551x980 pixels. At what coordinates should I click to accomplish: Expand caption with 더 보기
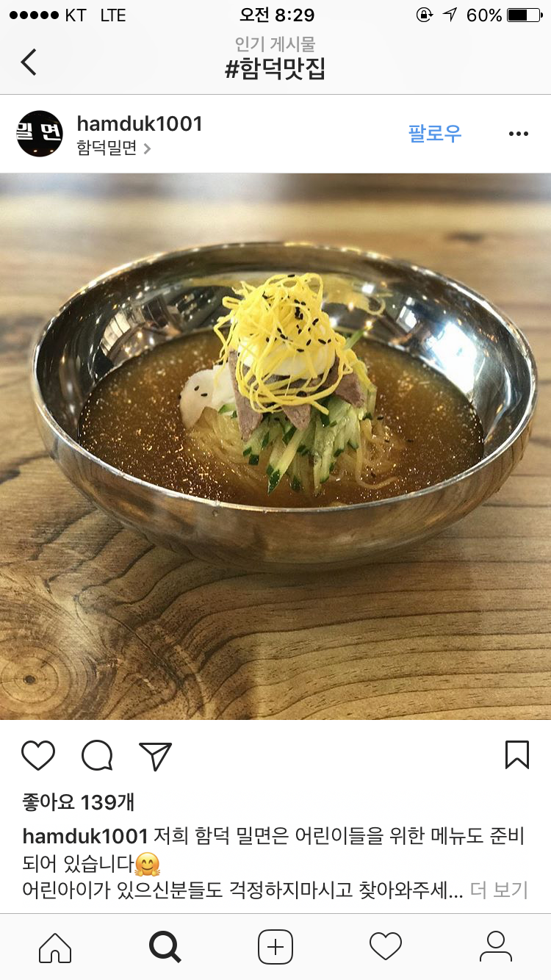pyautogui.click(x=499, y=890)
